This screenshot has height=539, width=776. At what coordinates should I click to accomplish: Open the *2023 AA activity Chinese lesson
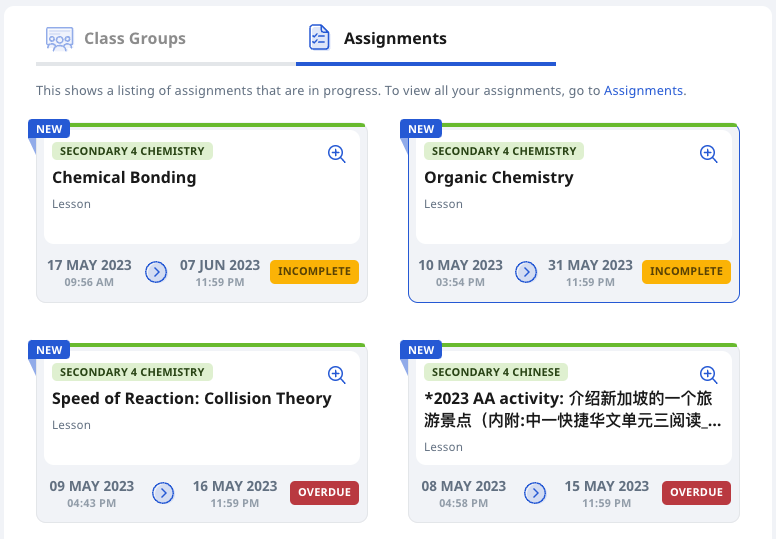[x=572, y=409]
